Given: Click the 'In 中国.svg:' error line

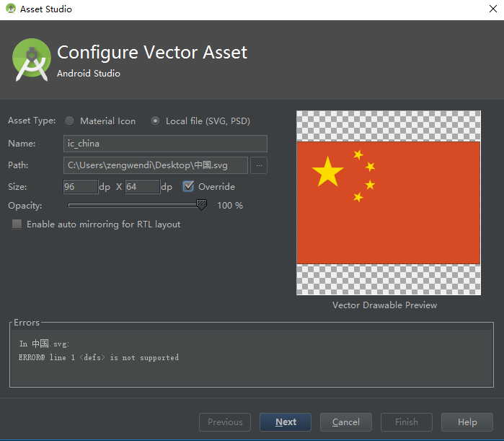Looking at the screenshot, I should [44, 344].
